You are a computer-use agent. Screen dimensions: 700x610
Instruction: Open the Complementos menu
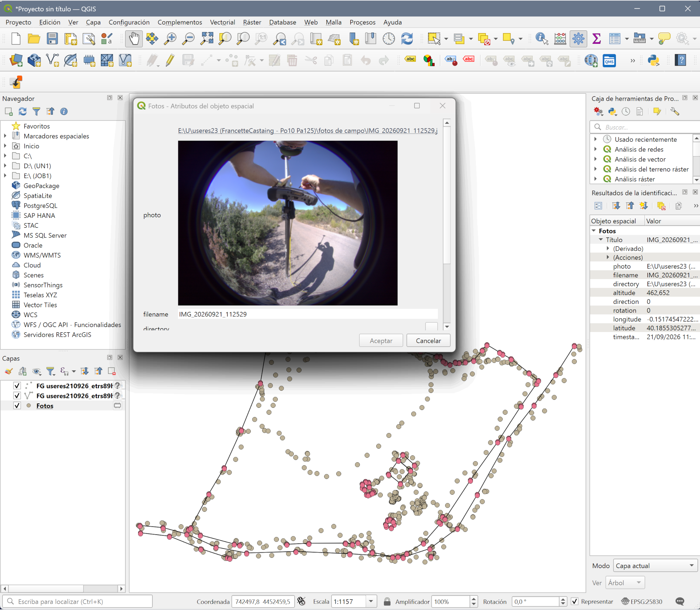tap(180, 22)
